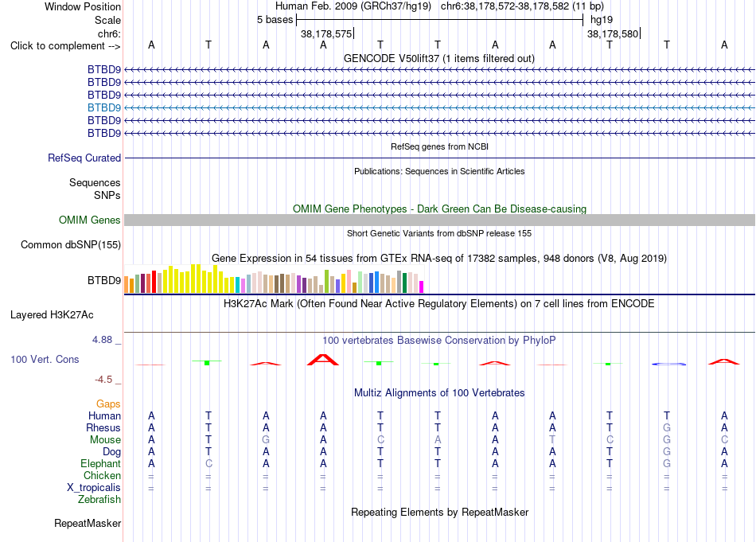Screen dimensions: 756x542
Task: Click the magenta bar in GTEx expression chart
Action: pyautogui.click(x=422, y=287)
